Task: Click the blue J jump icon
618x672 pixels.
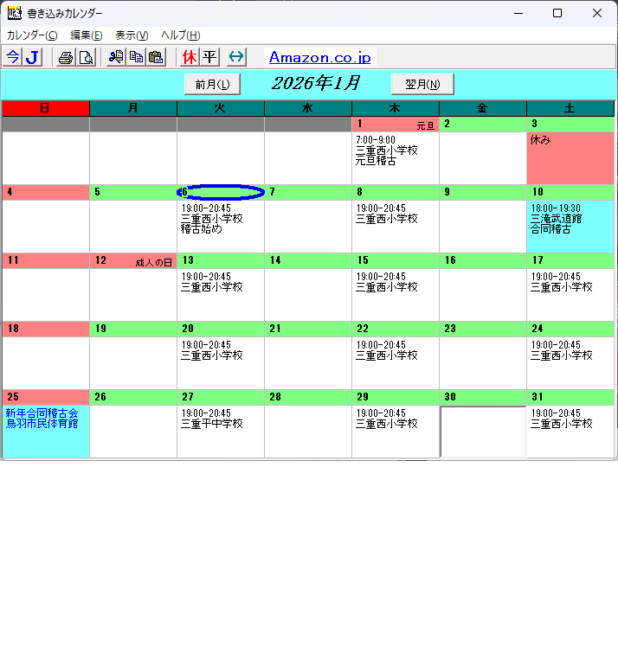Action: point(32,57)
